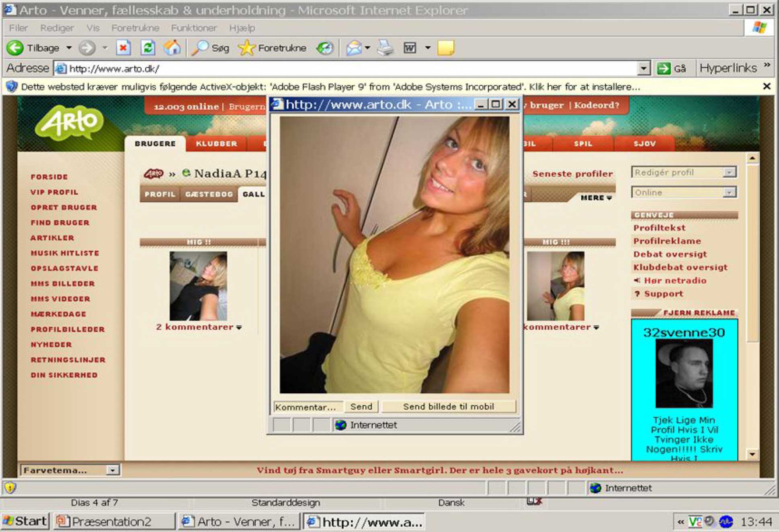This screenshot has height=532, width=779.
Task: Dismiss the ActiveX information bar
Action: 766,86
